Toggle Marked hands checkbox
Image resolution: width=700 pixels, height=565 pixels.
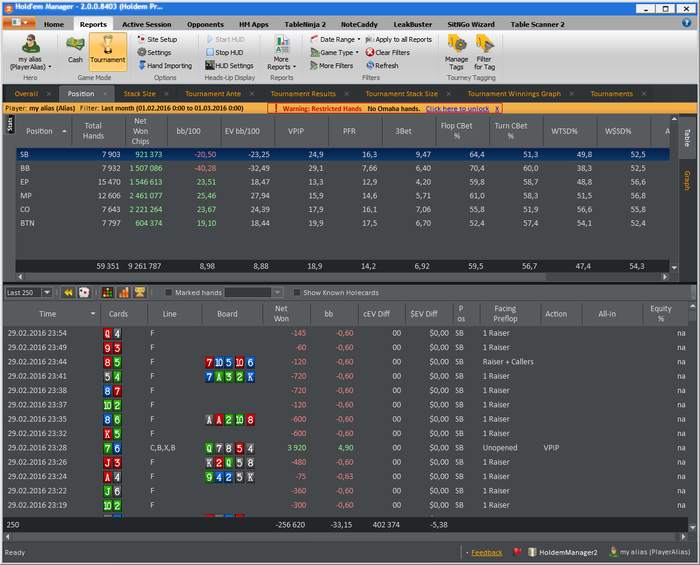[168, 292]
